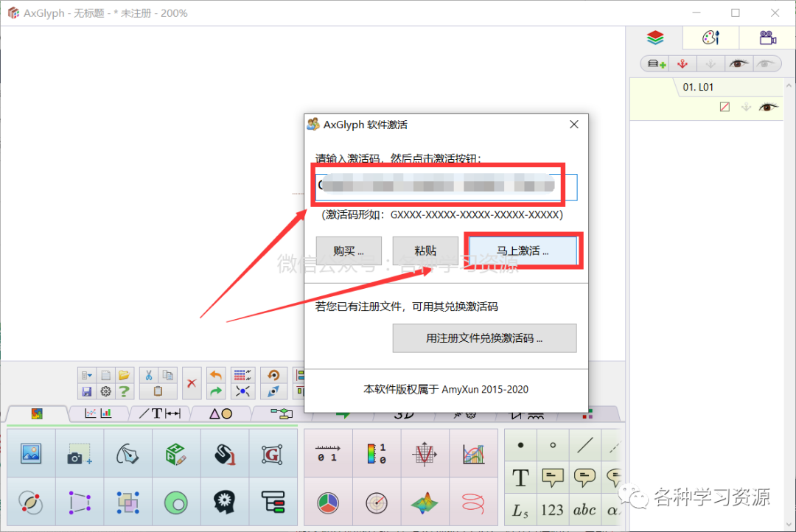Click L01 layer color swatch box
The width and height of the screenshot is (796, 532).
pyautogui.click(x=725, y=107)
